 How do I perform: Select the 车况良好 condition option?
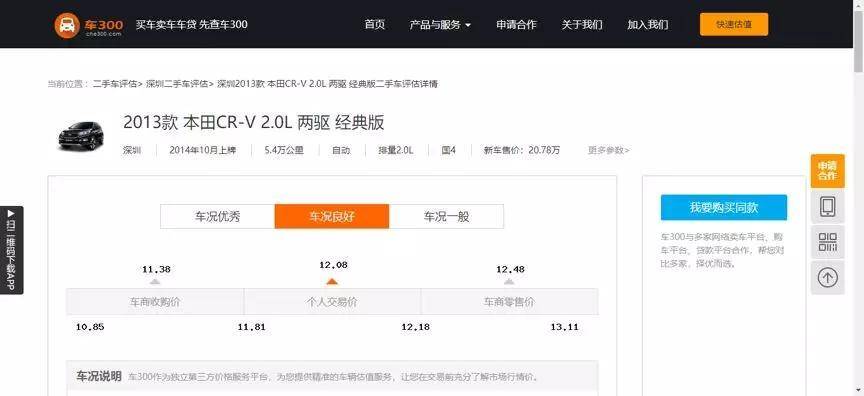point(332,216)
